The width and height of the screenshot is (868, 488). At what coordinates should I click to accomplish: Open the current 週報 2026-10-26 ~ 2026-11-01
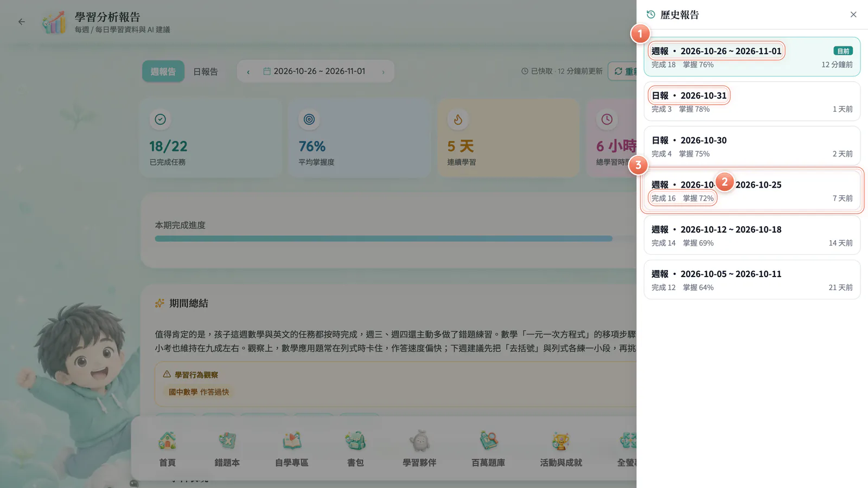(x=752, y=57)
